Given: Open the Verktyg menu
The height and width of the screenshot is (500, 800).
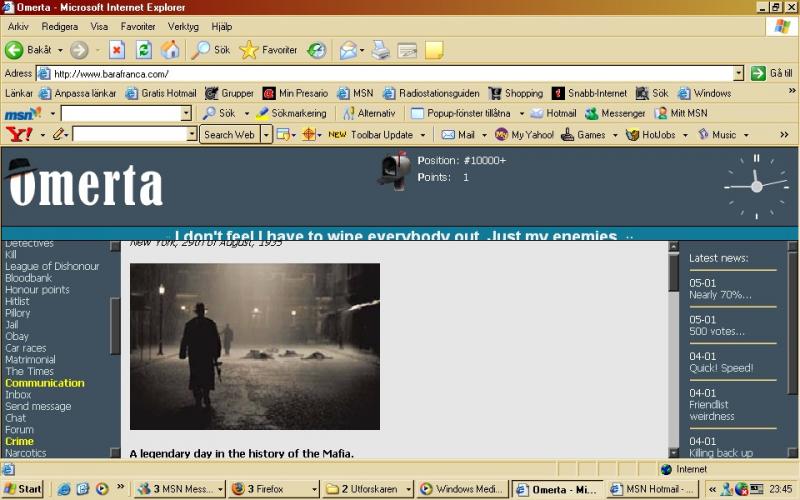Looking at the screenshot, I should pos(183,27).
